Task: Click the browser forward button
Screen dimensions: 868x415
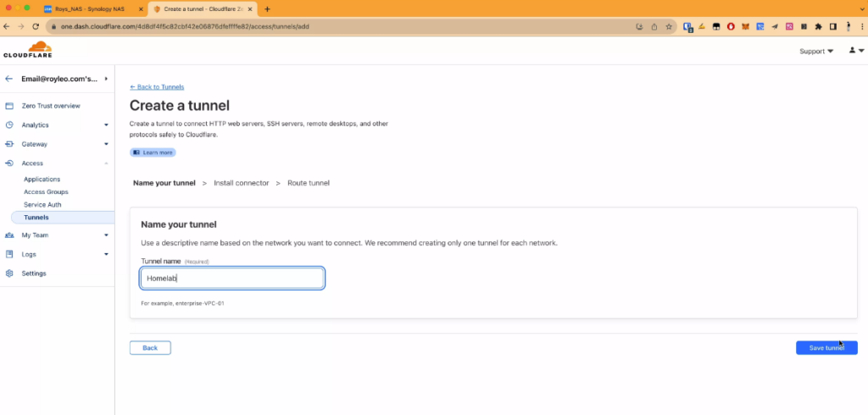Action: click(21, 26)
